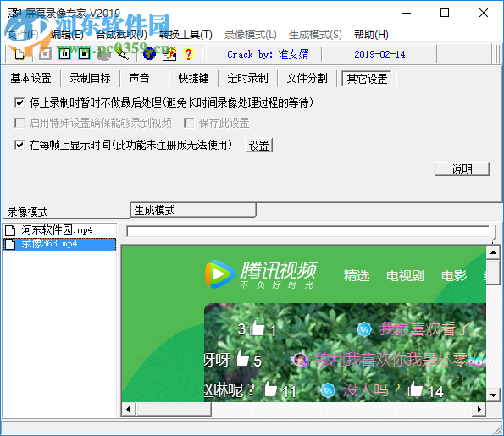Click the 设置 button for frame time
Image resolution: width=504 pixels, height=436 pixels.
[258, 146]
